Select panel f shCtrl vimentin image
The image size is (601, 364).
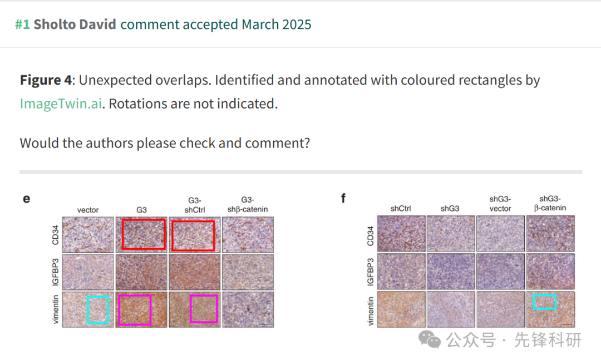[x=401, y=309]
